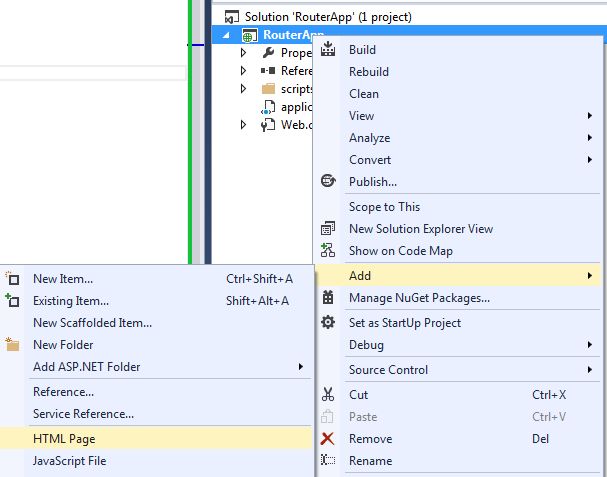Expand the Web.config node
Screen dimensions: 607x477
pyautogui.click(x=243, y=125)
